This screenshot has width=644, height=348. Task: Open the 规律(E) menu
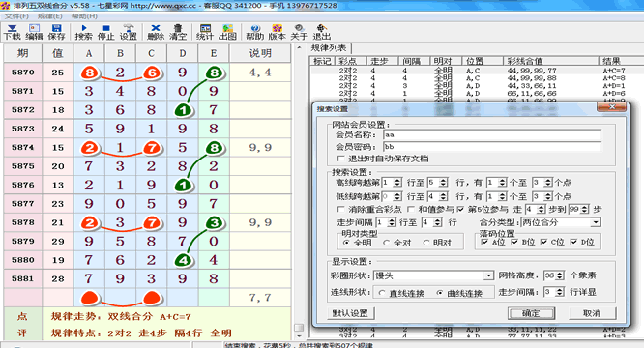[49, 16]
